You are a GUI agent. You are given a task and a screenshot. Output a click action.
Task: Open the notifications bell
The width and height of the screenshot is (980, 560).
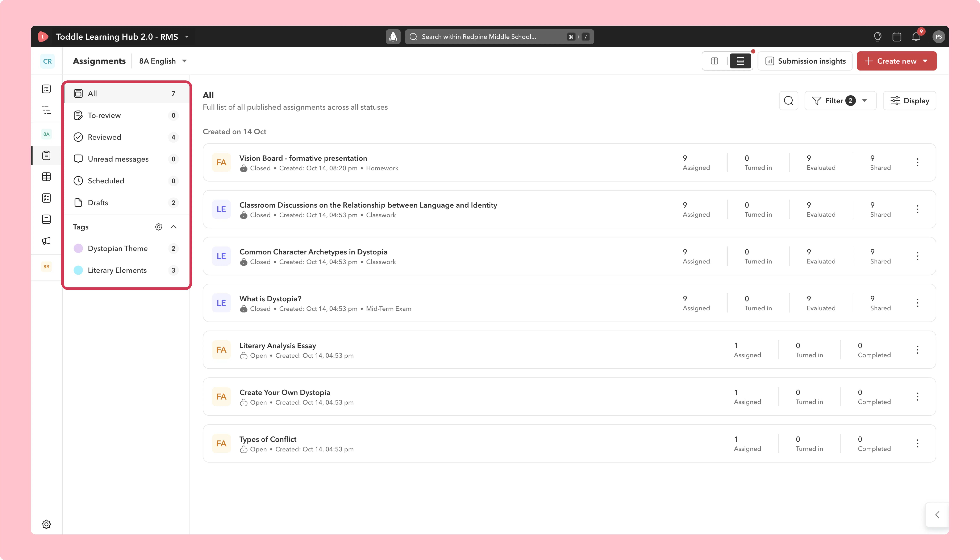[916, 37]
